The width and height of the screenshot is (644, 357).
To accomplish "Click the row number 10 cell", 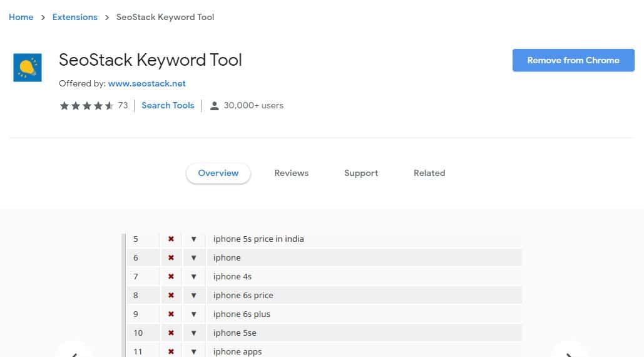I will click(x=143, y=333).
